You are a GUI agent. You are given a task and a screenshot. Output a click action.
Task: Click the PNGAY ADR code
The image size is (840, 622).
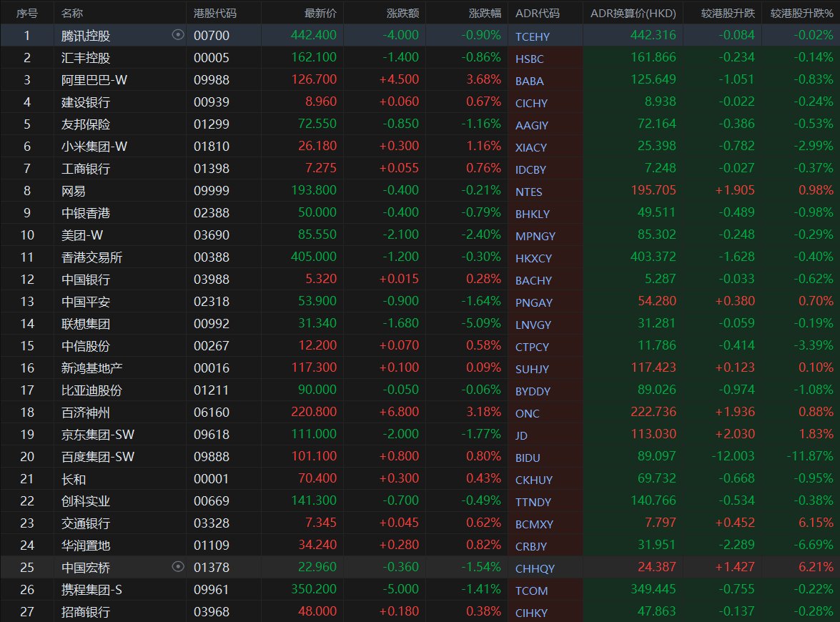pyautogui.click(x=533, y=302)
